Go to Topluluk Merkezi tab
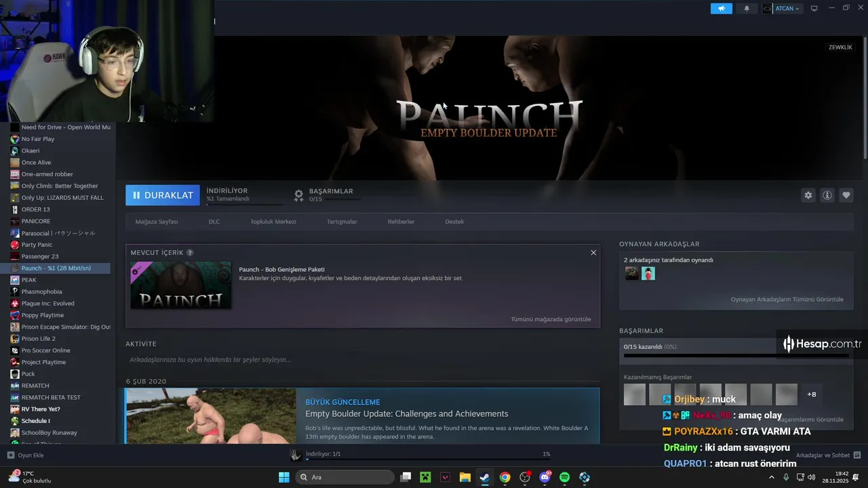The image size is (868, 488). (x=273, y=222)
